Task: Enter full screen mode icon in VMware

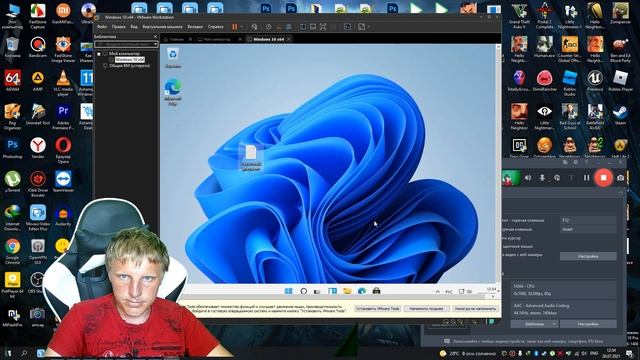Action: (x=323, y=27)
